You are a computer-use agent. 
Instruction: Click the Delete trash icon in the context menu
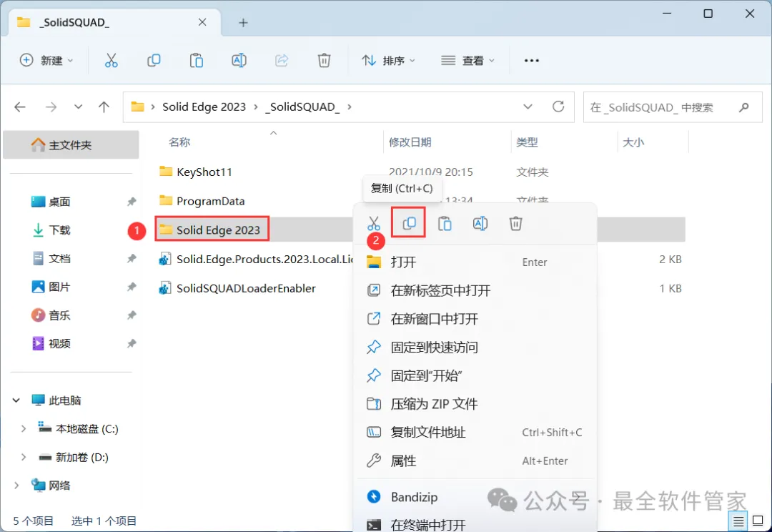(515, 224)
